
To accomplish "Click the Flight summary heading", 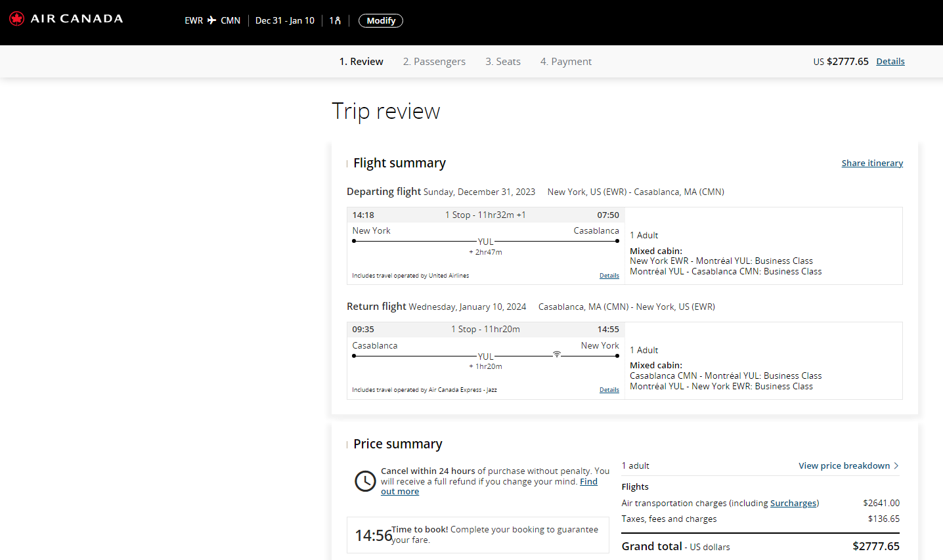I will (x=399, y=163).
